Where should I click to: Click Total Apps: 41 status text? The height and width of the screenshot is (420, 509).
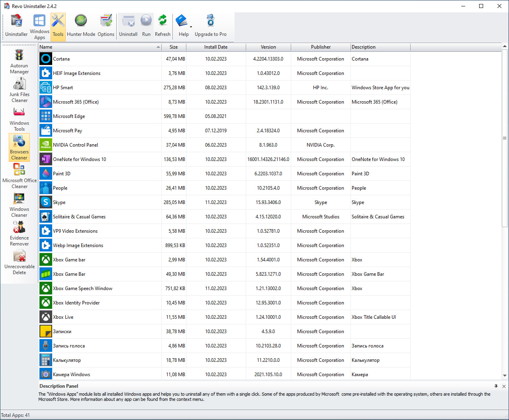(16, 415)
